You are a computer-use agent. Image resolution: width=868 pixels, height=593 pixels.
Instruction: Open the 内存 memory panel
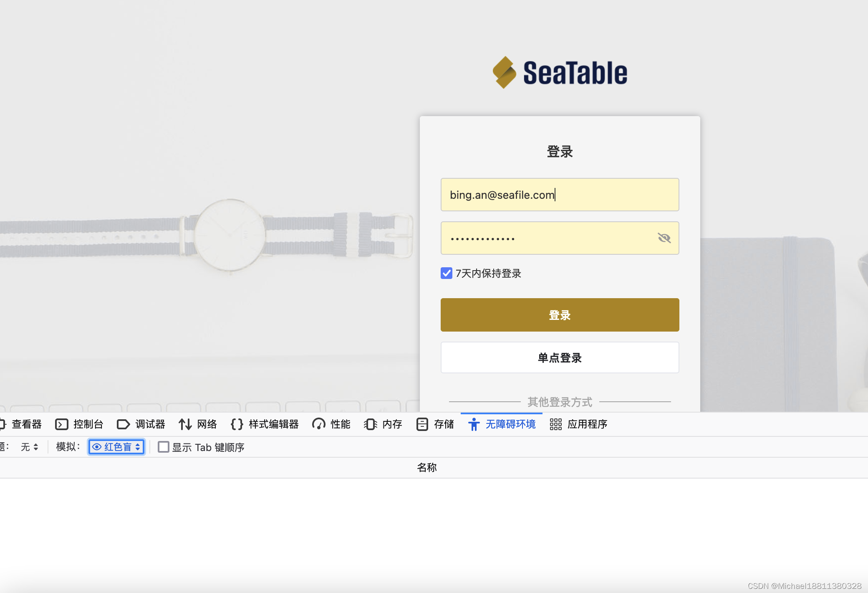point(392,424)
